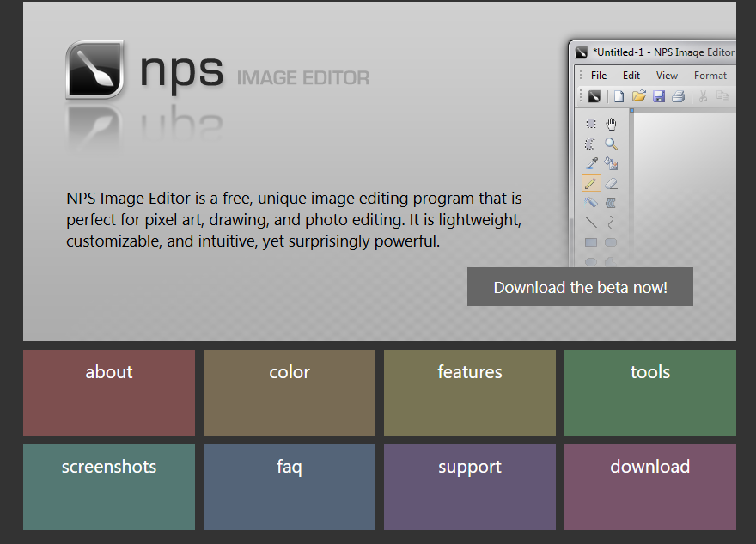The height and width of the screenshot is (544, 756).
Task: Select the curve tool
Action: pos(611,221)
